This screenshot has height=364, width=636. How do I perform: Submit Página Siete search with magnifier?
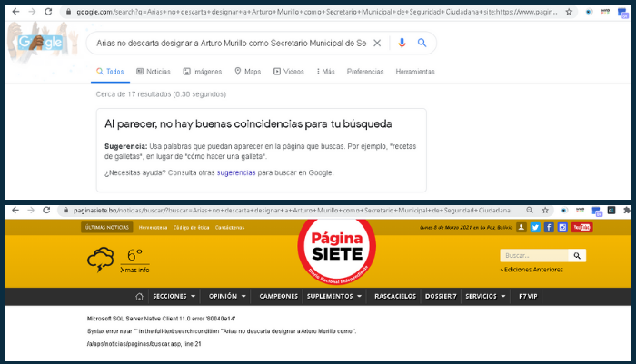577,255
